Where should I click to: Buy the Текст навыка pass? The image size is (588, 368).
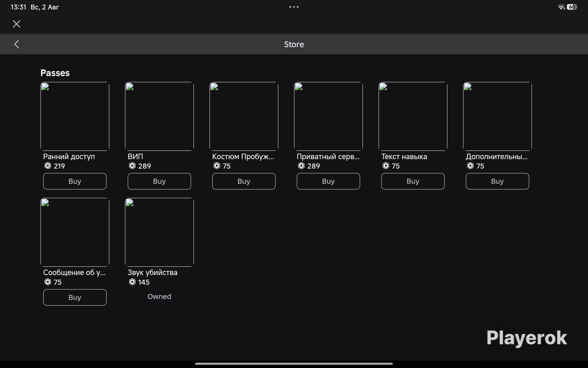(x=413, y=181)
